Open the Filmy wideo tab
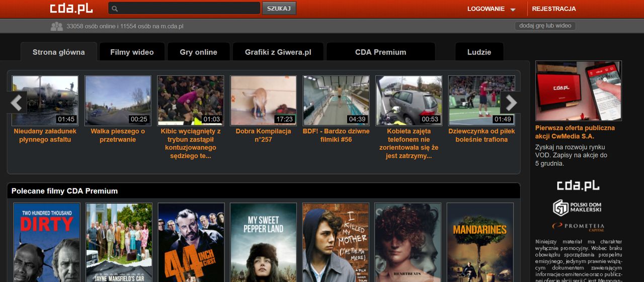 pos(132,52)
